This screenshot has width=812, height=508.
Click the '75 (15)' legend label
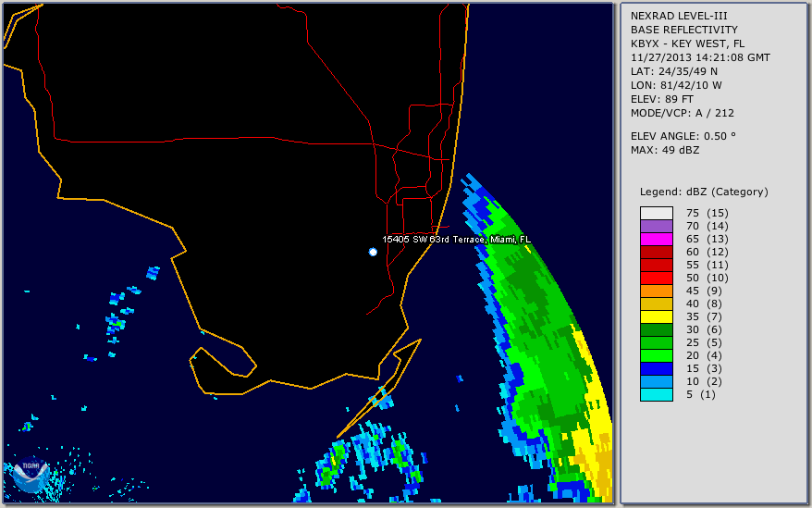(707, 213)
